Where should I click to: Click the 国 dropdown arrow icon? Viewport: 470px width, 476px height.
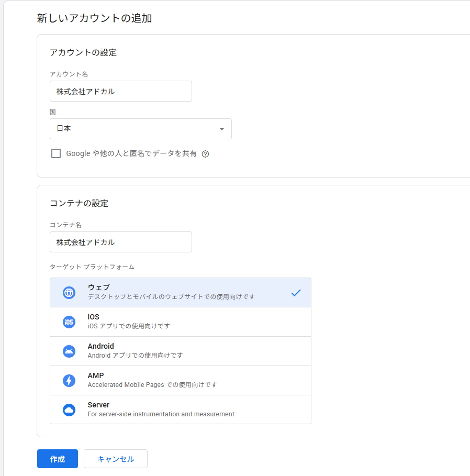point(223,129)
